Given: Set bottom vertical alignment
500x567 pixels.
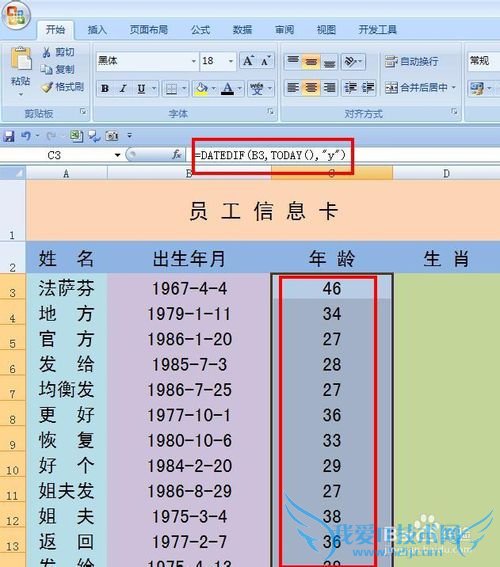Looking at the screenshot, I should click(329, 61).
